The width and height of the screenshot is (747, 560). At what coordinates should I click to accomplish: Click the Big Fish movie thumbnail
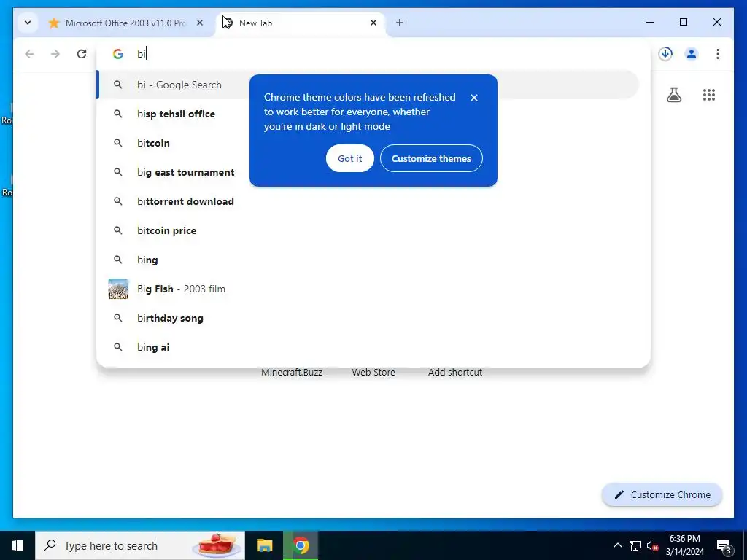click(x=118, y=289)
